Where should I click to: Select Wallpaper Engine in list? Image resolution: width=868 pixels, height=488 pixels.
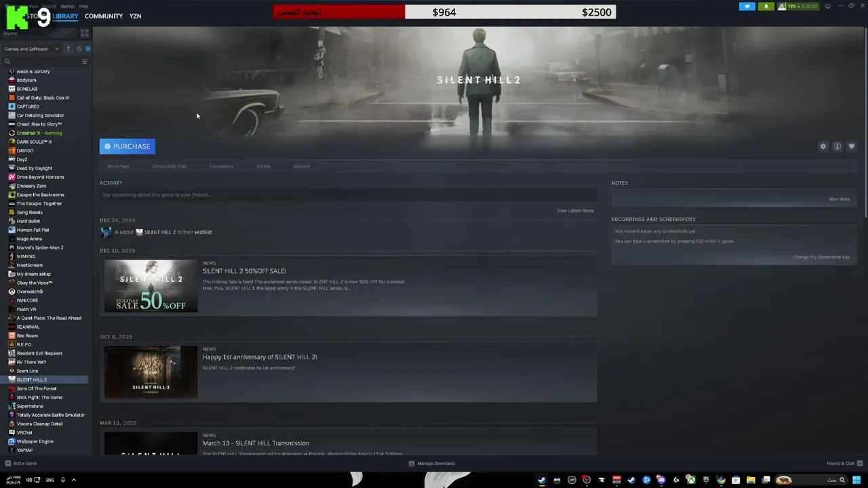click(x=35, y=441)
